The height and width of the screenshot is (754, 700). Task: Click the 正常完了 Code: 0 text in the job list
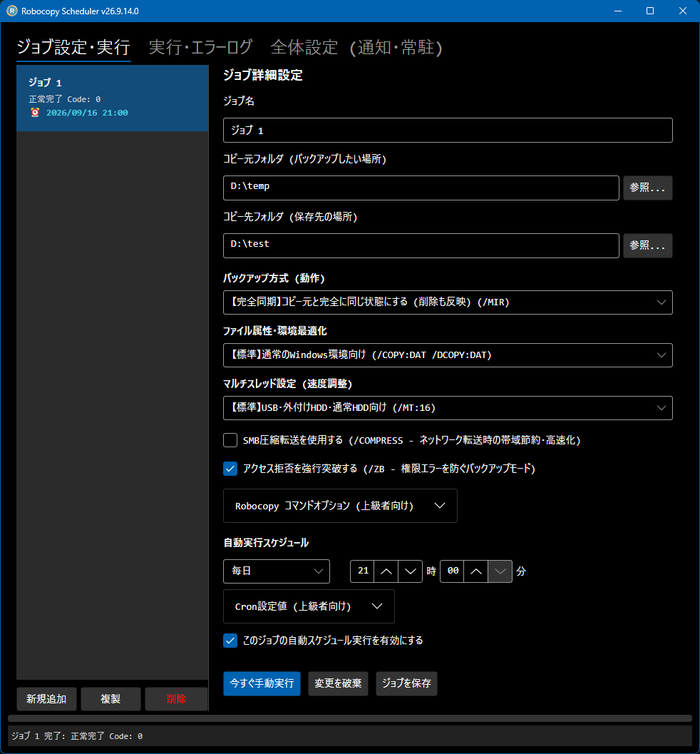click(x=65, y=99)
